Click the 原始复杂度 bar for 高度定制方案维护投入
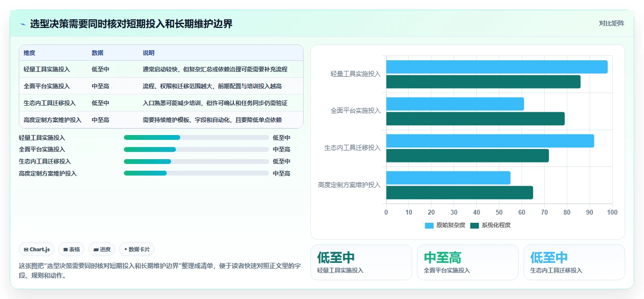Viewport: 644px width, 299px height. 448,178
